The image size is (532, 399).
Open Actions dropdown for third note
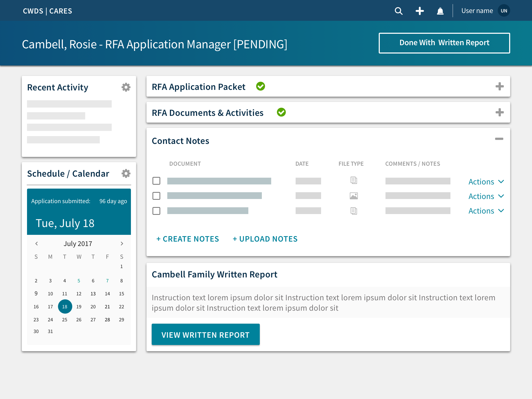[486, 211]
